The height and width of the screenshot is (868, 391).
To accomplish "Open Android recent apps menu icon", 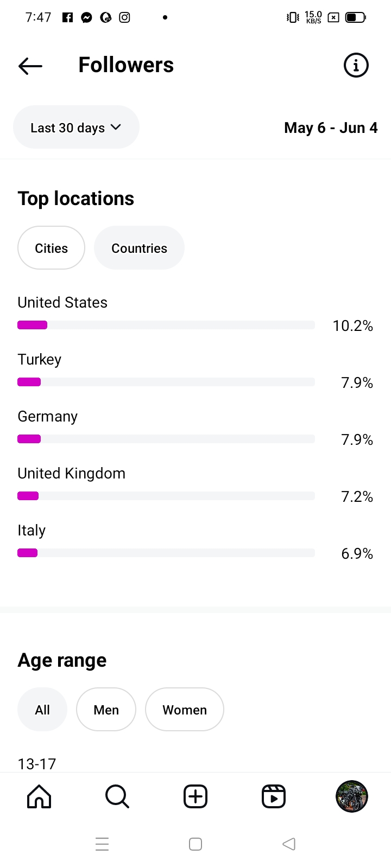I will (x=102, y=844).
